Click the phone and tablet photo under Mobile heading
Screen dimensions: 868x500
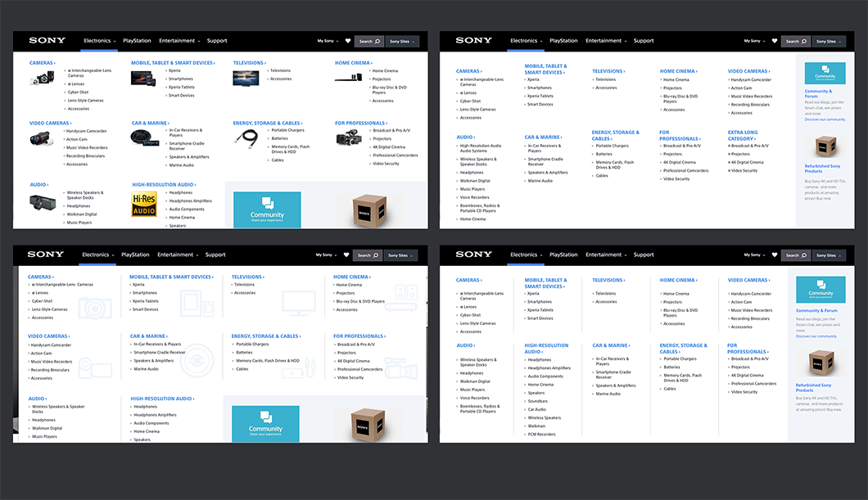[143, 79]
